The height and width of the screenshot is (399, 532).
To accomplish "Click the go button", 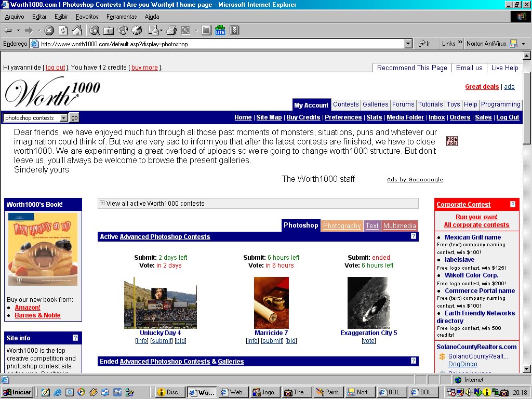I will coord(74,118).
